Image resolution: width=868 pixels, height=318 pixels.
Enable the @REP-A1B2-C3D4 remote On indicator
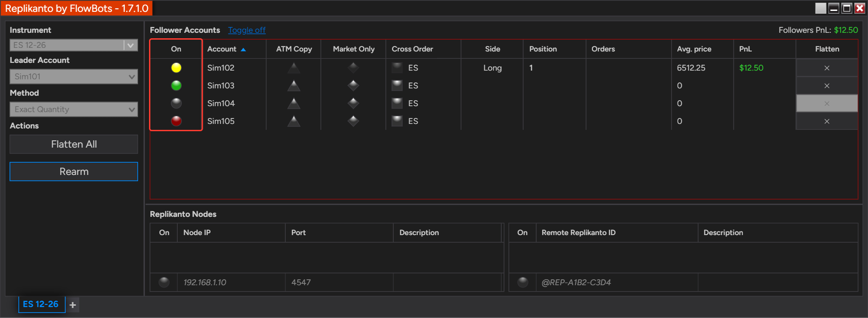523,282
